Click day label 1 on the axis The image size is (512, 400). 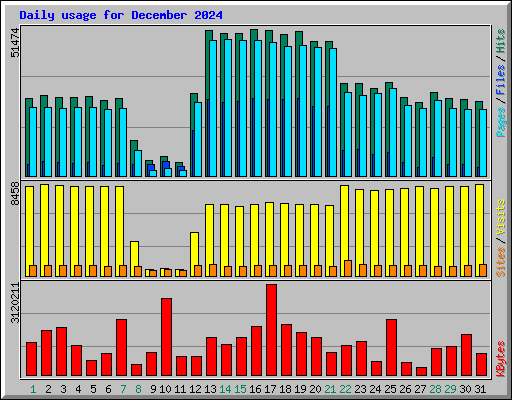tap(33, 389)
